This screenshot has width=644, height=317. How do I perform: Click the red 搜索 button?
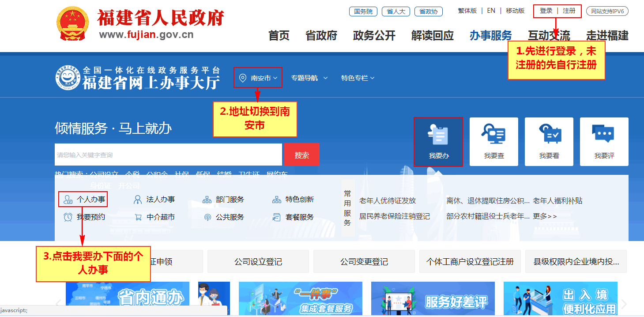point(302,155)
